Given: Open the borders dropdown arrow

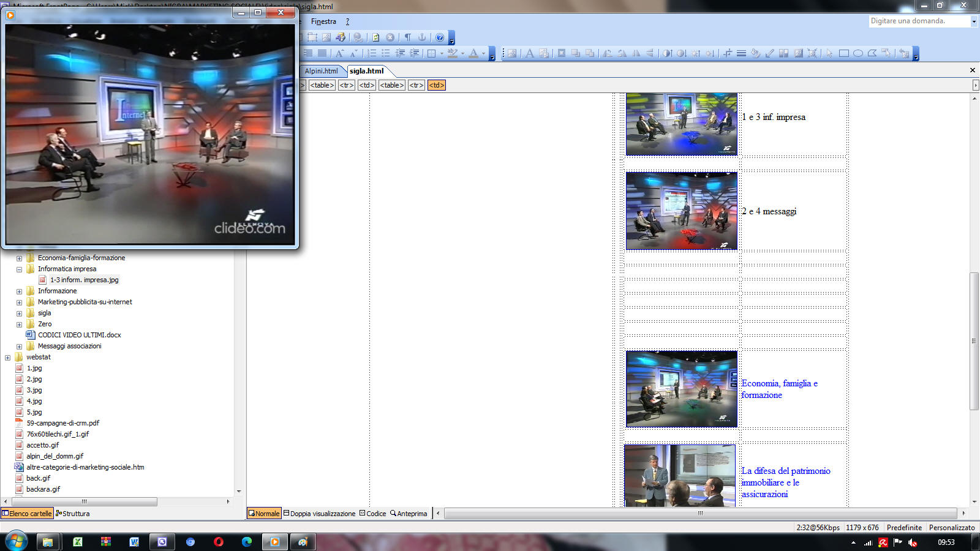Looking at the screenshot, I should [442, 54].
